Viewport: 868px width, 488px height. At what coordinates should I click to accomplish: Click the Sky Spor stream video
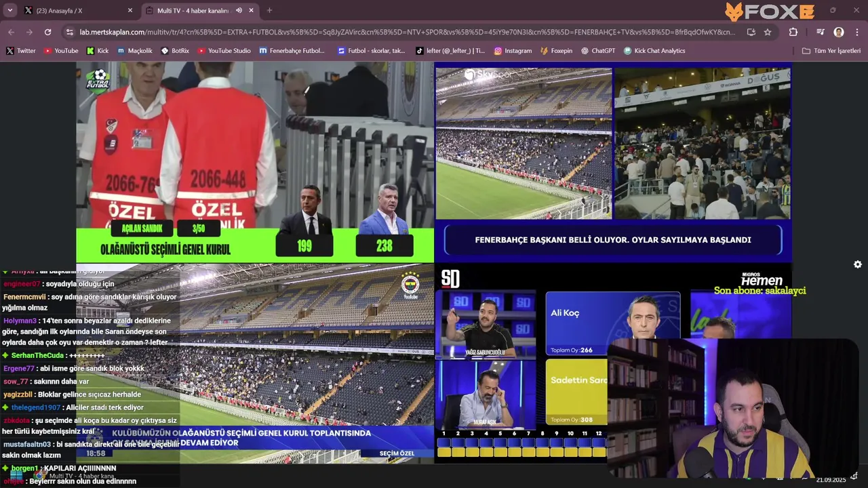(613, 163)
